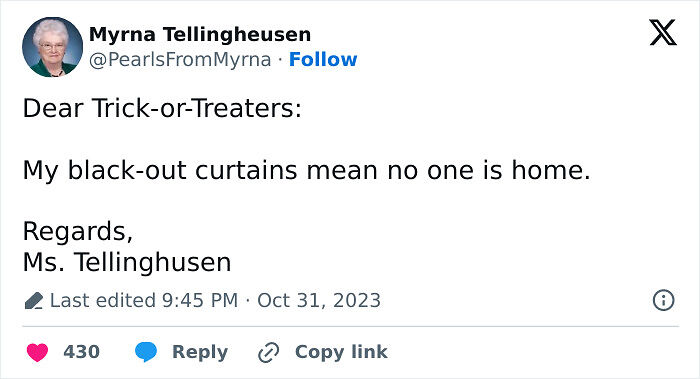Open the X logo icon
The height and width of the screenshot is (379, 700).
(663, 33)
